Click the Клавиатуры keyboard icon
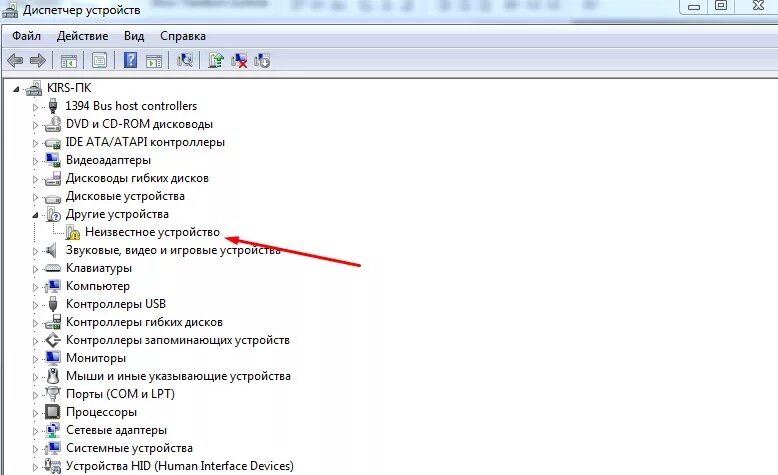This screenshot has width=778, height=475. click(x=53, y=269)
